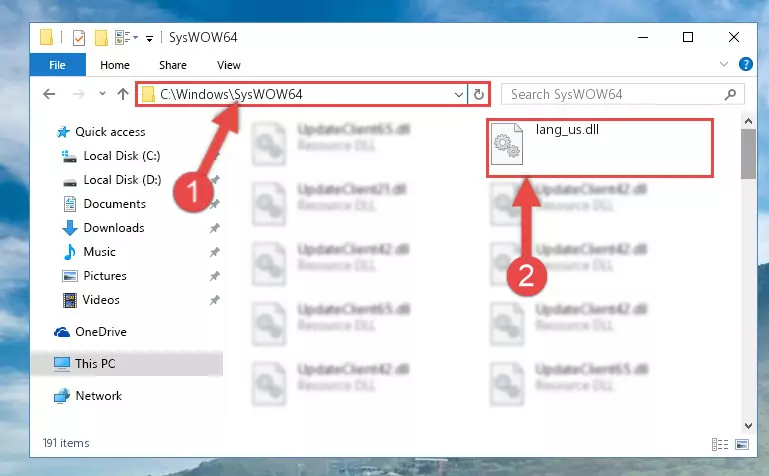Click the vertical scrollbar thumb

748,154
